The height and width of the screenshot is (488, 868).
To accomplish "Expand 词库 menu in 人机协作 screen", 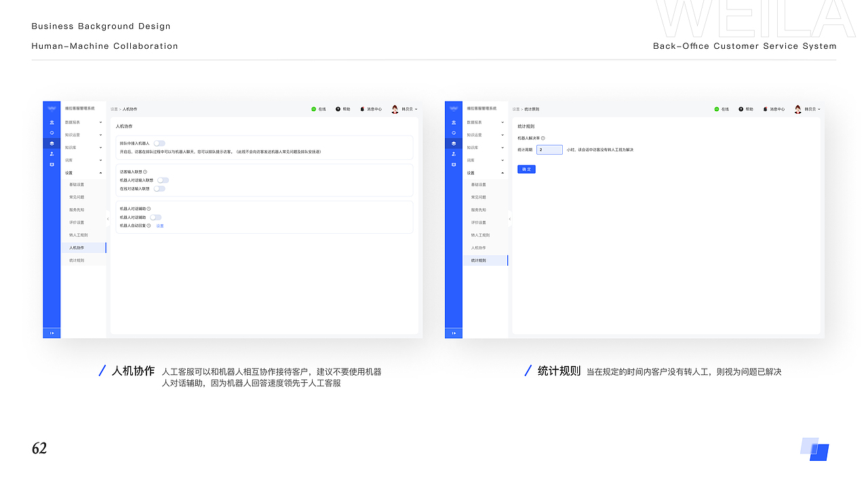I will tap(101, 161).
